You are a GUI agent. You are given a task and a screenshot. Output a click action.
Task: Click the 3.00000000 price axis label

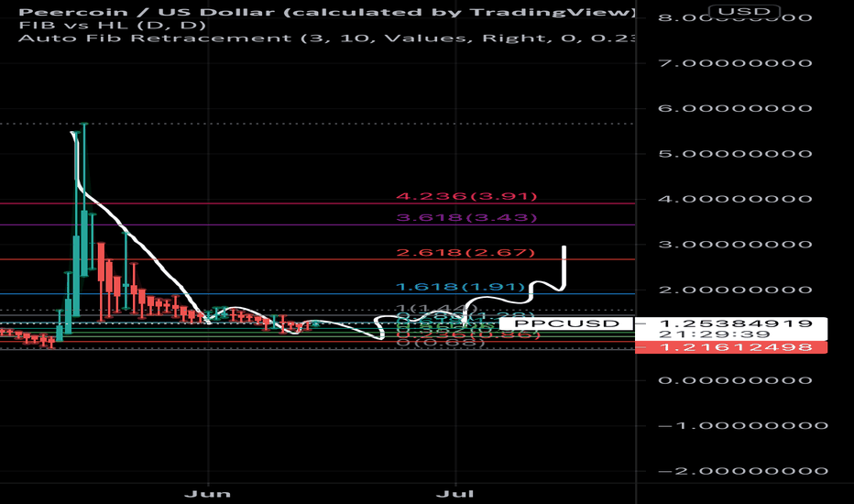[x=735, y=244]
